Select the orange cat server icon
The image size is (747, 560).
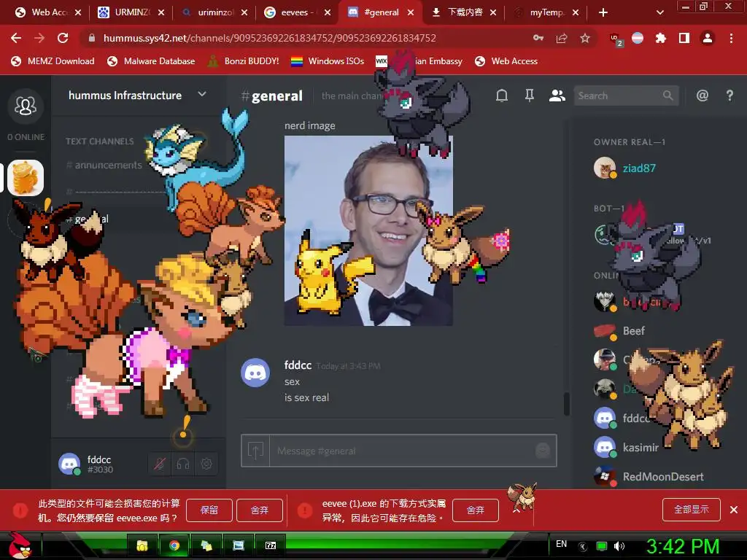coord(26,178)
